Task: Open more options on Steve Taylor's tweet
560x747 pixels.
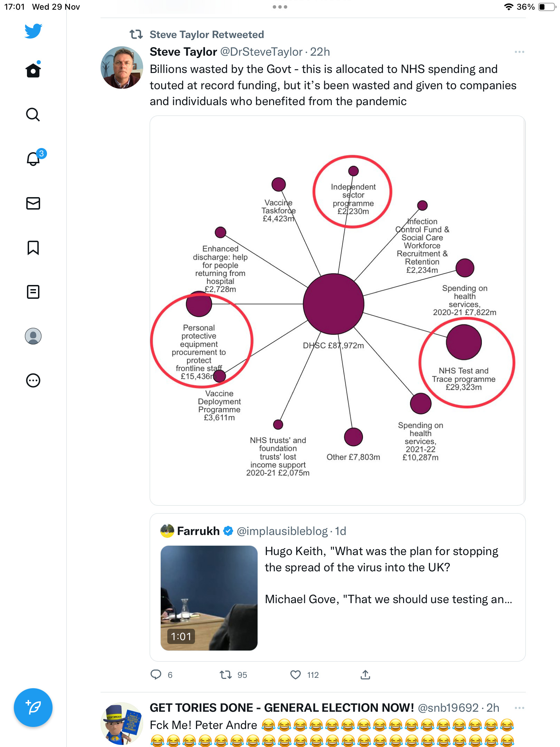Action: 519,52
